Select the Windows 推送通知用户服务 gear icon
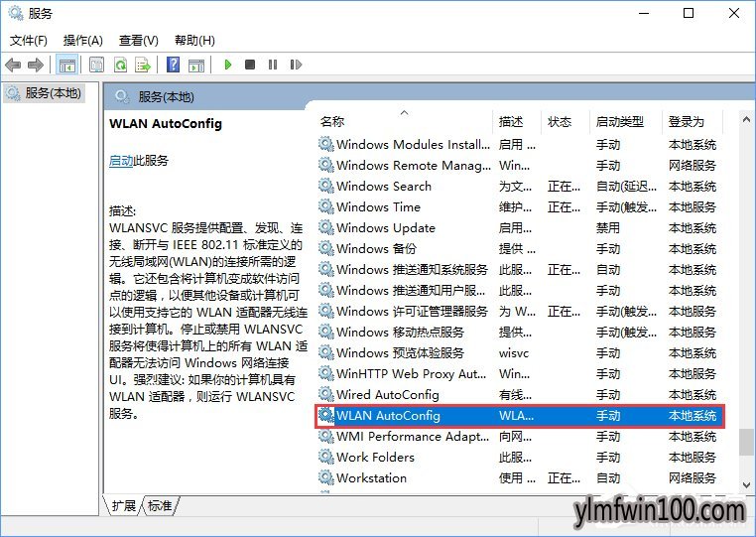The image size is (756, 537). (326, 291)
